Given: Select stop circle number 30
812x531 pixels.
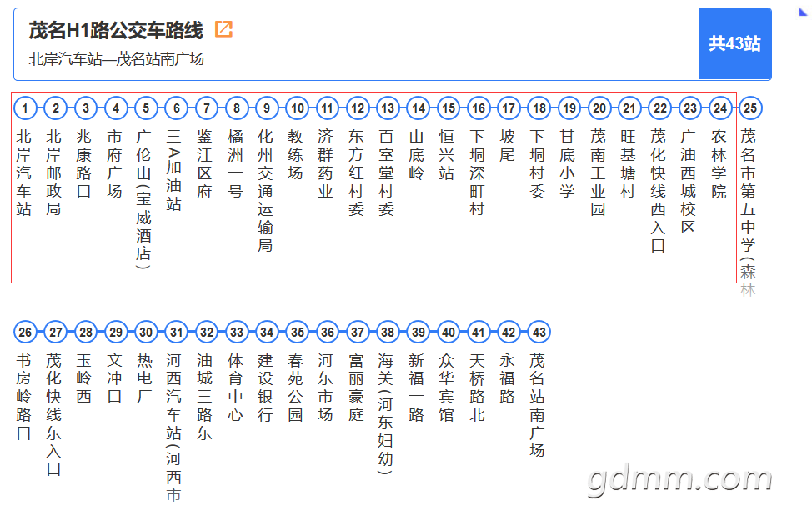Looking at the screenshot, I should point(146,332).
